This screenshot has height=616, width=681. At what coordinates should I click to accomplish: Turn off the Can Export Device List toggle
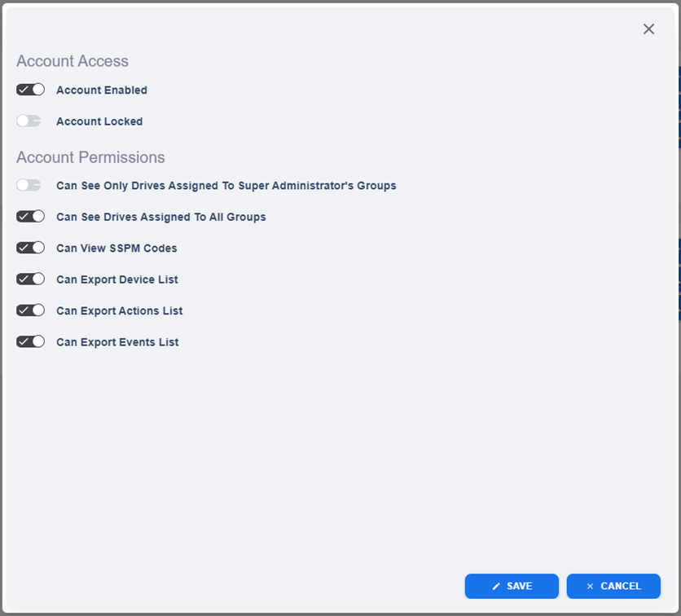[x=30, y=279]
